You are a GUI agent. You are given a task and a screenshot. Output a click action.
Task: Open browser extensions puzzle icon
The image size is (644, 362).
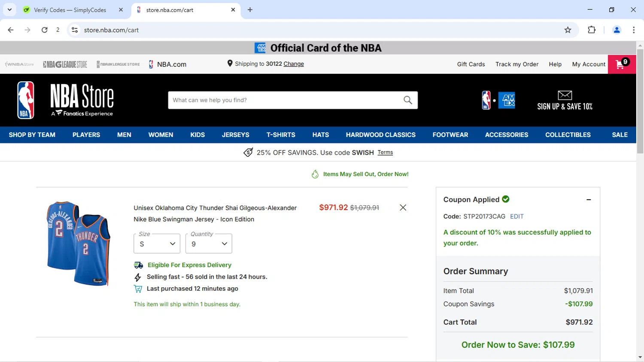tap(592, 30)
